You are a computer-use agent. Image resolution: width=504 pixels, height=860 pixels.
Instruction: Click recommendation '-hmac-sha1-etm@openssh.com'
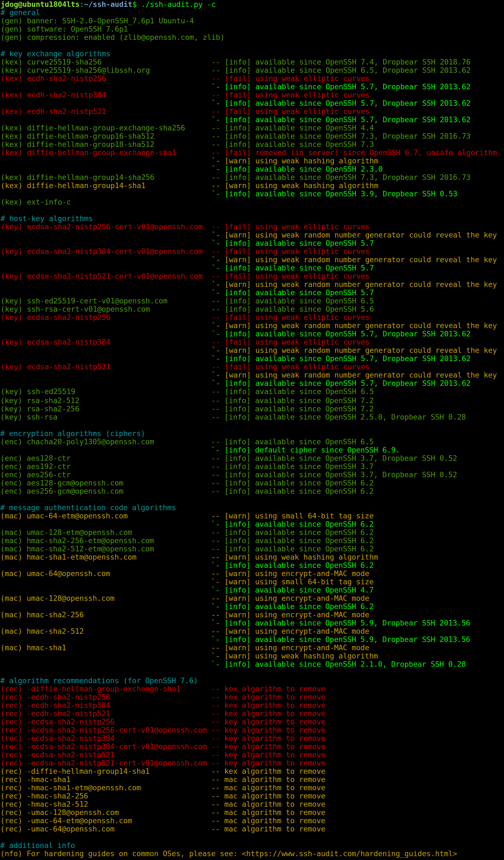click(84, 788)
